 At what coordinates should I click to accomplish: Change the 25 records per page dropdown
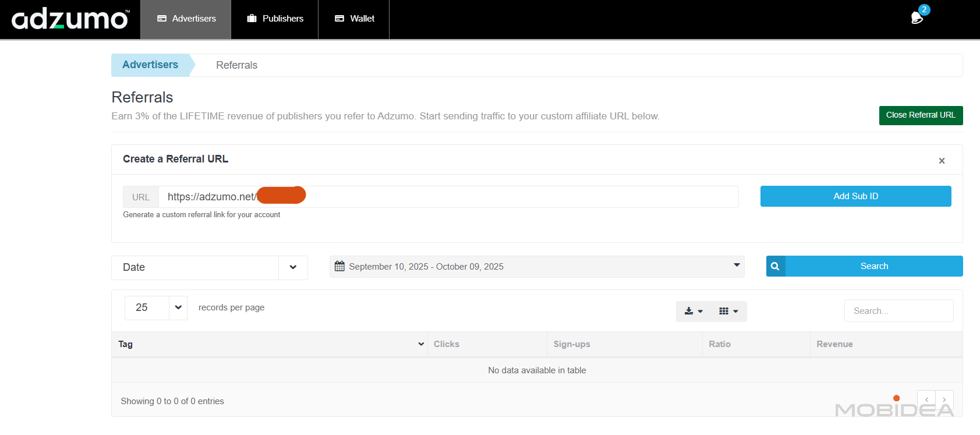click(x=155, y=307)
